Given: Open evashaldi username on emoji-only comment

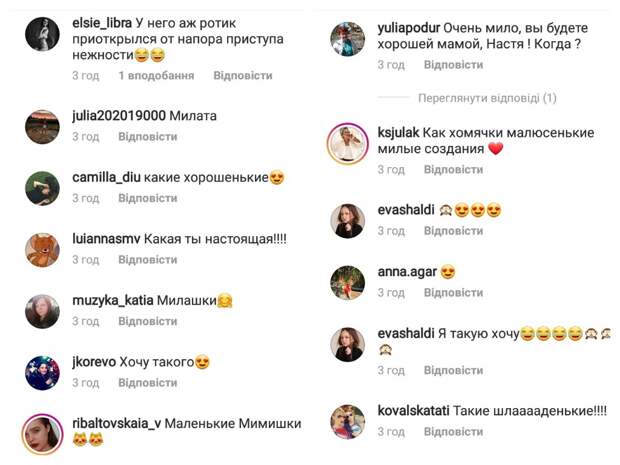Looking at the screenshot, I should pyautogui.click(x=406, y=210).
